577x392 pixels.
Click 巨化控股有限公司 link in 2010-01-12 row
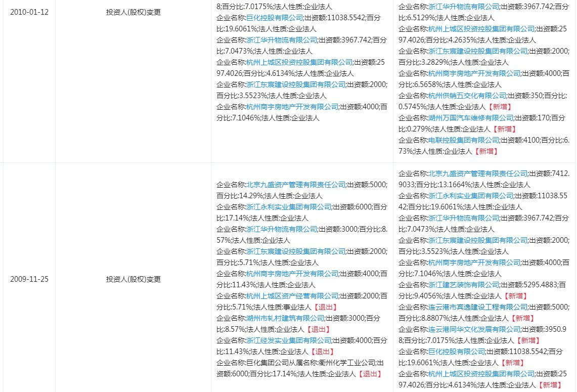click(x=275, y=18)
